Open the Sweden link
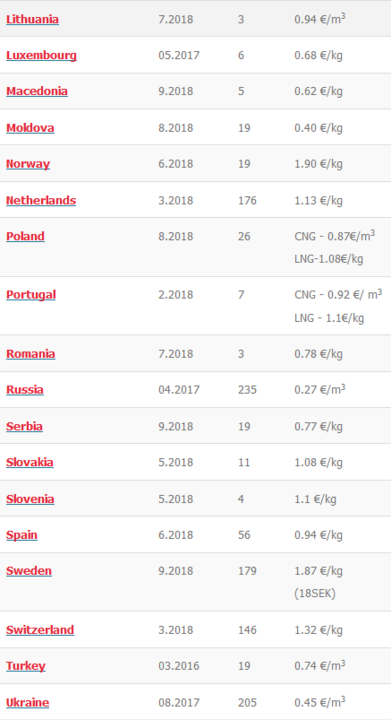The height and width of the screenshot is (720, 391). [28, 571]
